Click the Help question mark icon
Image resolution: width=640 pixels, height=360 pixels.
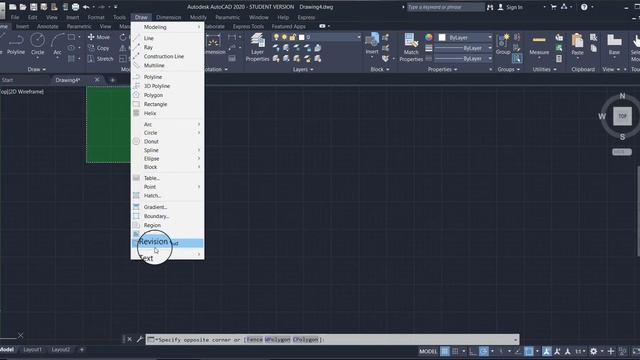(584, 7)
